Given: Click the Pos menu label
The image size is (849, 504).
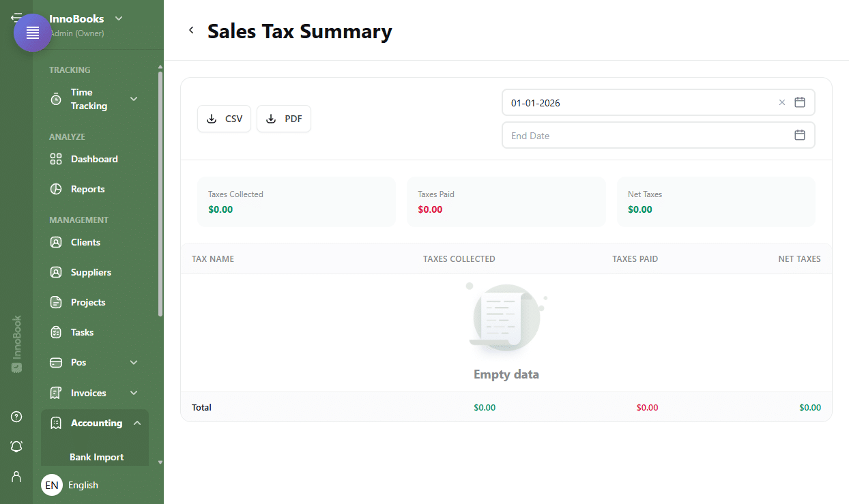Looking at the screenshot, I should pos(78,362).
